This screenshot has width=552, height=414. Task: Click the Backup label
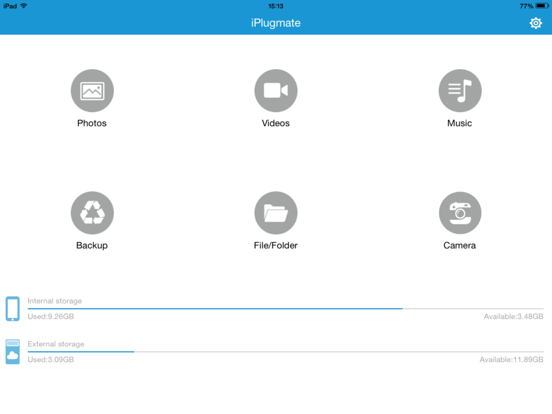point(92,245)
